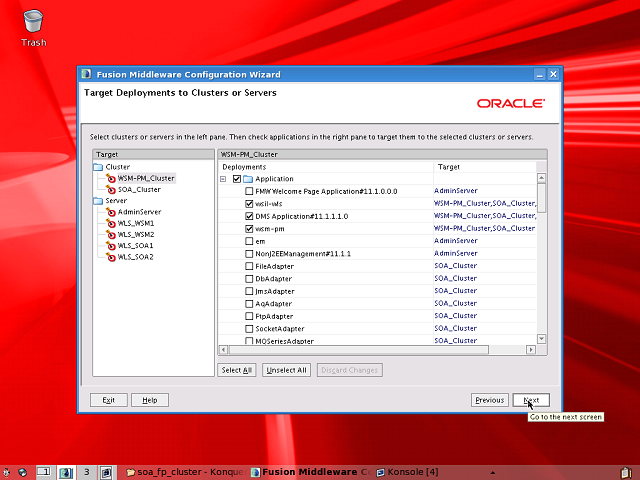
Task: Check the DbAdapter checkbox
Action: 249,279
